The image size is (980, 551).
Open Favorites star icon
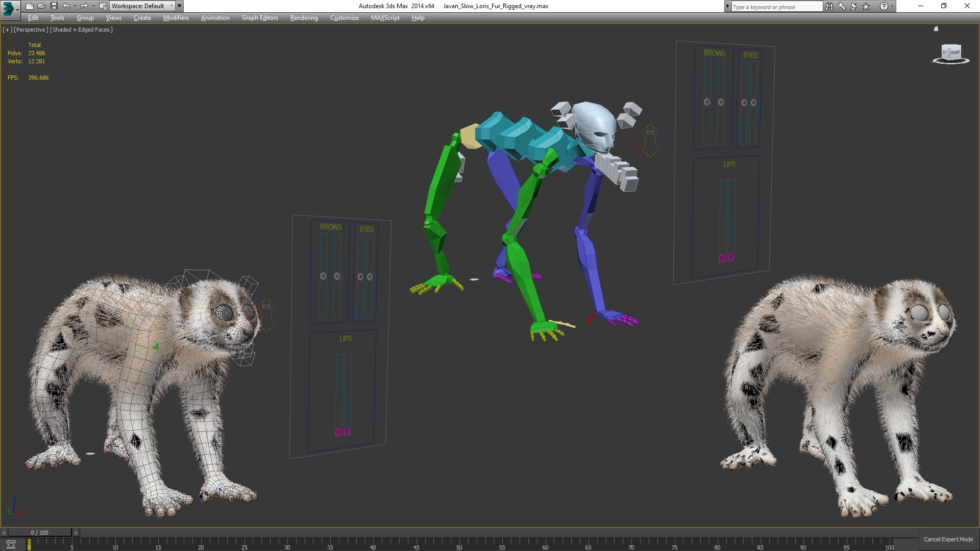click(x=866, y=6)
